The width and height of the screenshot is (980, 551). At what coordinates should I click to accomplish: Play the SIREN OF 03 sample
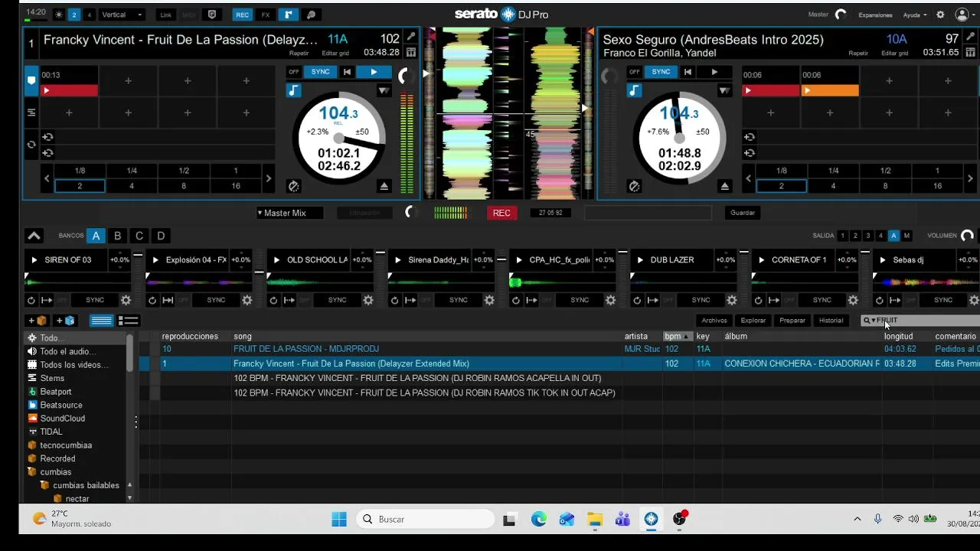pos(34,260)
